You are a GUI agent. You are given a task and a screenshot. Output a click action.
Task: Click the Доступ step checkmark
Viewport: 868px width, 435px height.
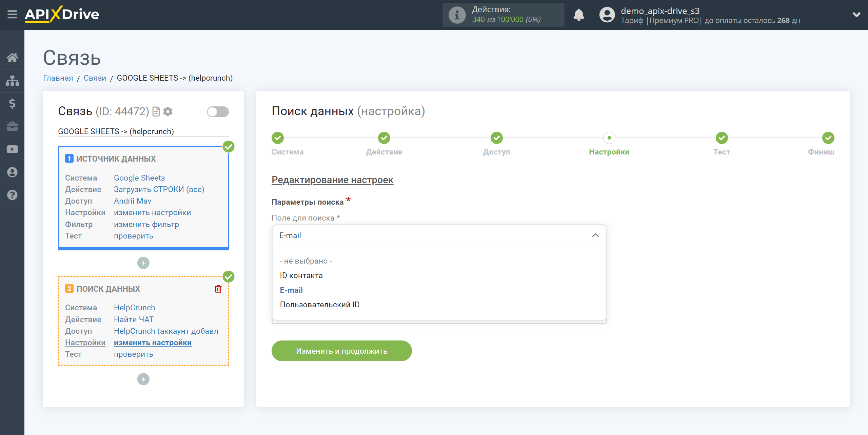pos(497,138)
